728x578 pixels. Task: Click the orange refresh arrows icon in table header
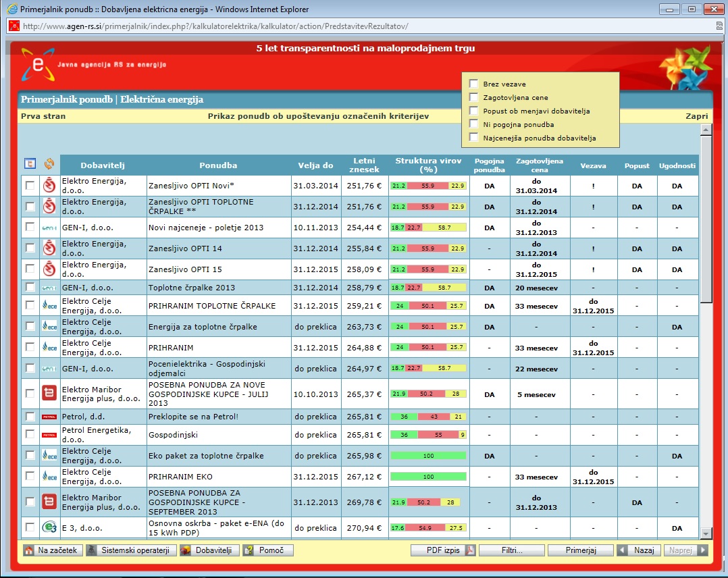pos(49,164)
